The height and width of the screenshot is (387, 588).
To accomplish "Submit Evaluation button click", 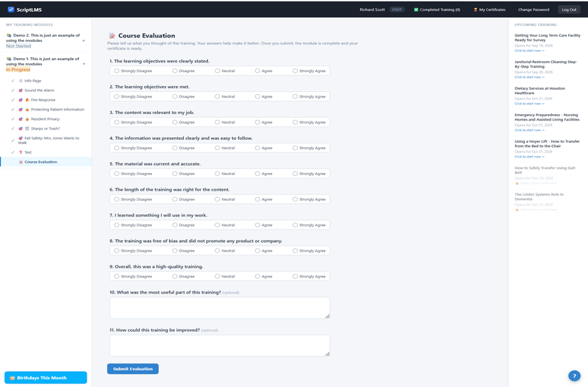I will pyautogui.click(x=133, y=369).
